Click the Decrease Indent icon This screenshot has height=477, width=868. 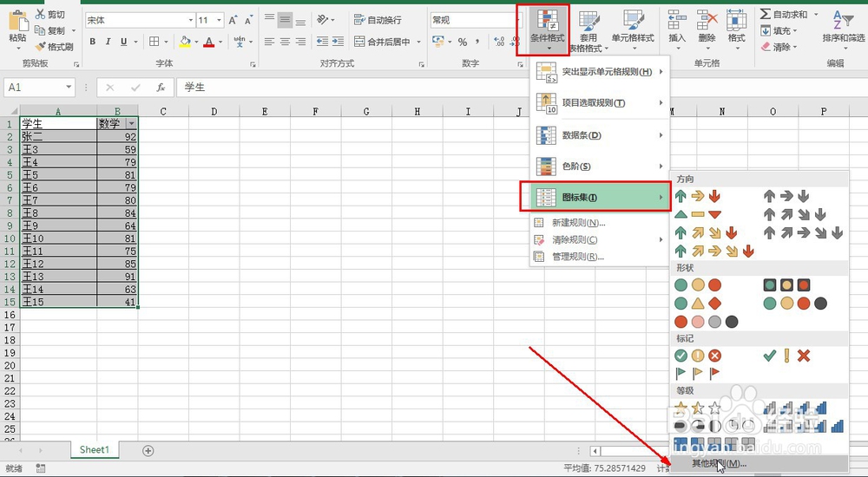tap(322, 42)
